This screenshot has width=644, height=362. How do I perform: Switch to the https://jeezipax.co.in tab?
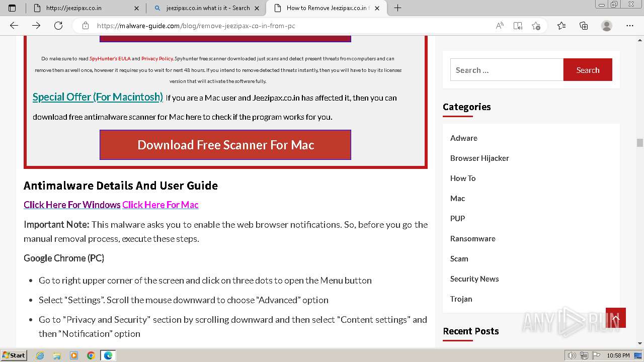pyautogui.click(x=86, y=8)
